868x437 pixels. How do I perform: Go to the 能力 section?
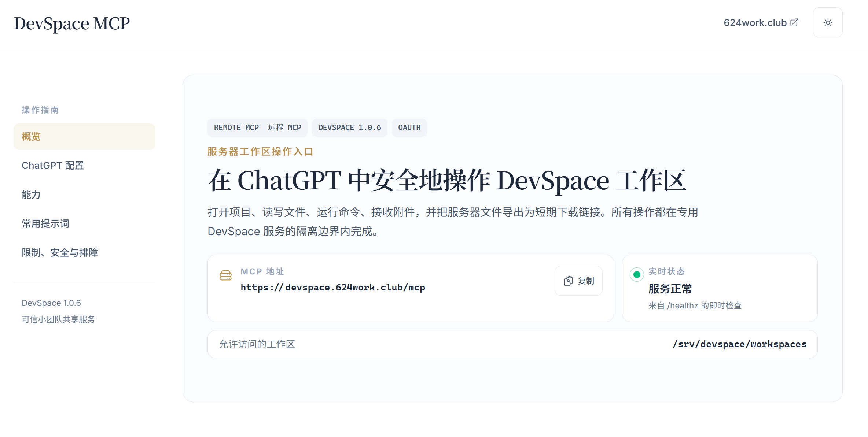(84, 195)
